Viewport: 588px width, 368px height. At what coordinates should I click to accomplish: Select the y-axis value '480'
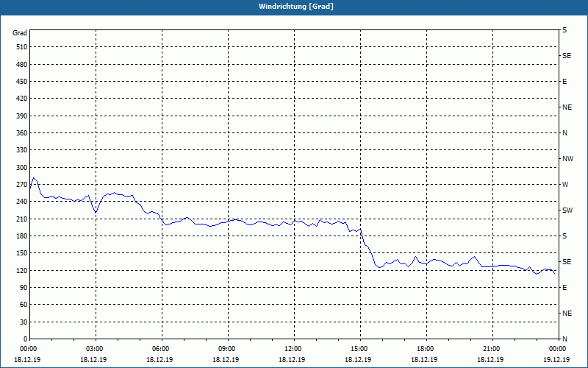(x=22, y=65)
